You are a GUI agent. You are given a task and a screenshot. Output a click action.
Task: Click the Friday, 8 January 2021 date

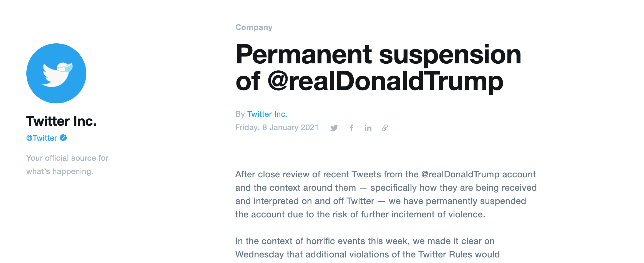[x=277, y=127]
